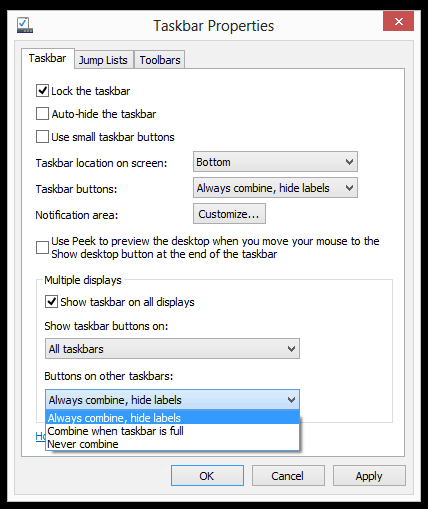Enable Use Peek to preview desktop

(x=42, y=248)
